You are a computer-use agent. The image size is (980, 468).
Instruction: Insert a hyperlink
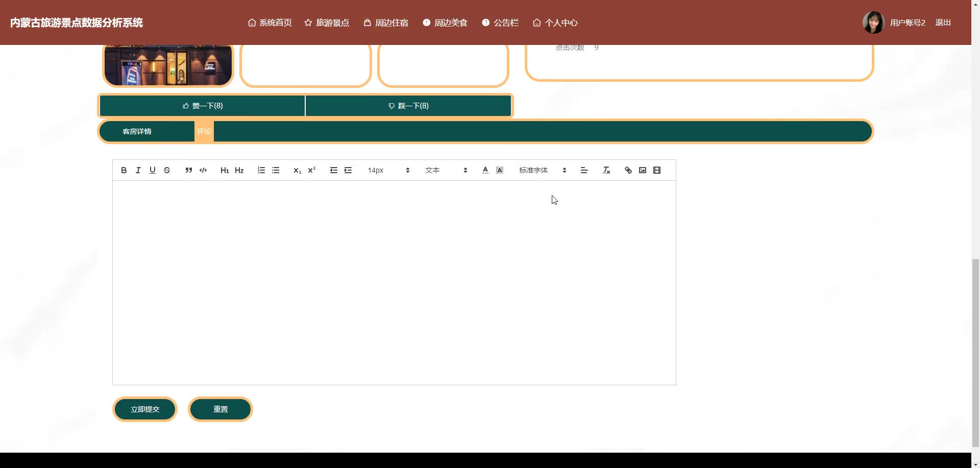[x=628, y=170]
